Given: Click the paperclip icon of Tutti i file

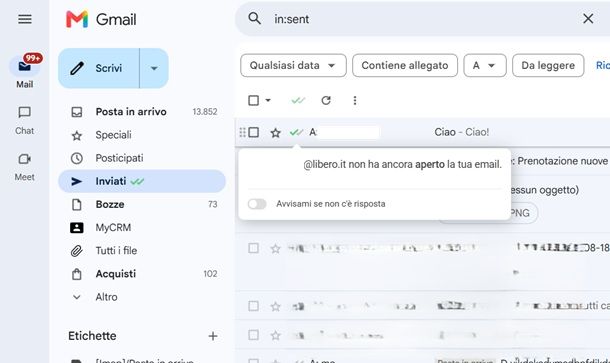Looking at the screenshot, I should (x=77, y=251).
